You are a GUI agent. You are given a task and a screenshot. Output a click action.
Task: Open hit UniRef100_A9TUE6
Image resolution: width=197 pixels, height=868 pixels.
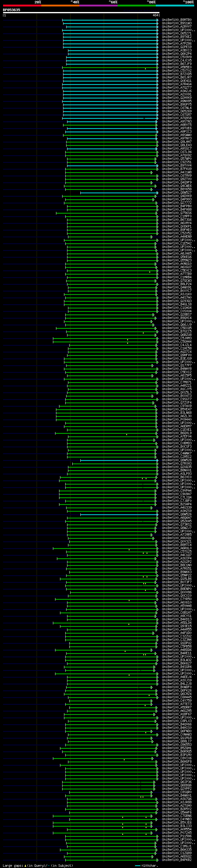[176, 128]
